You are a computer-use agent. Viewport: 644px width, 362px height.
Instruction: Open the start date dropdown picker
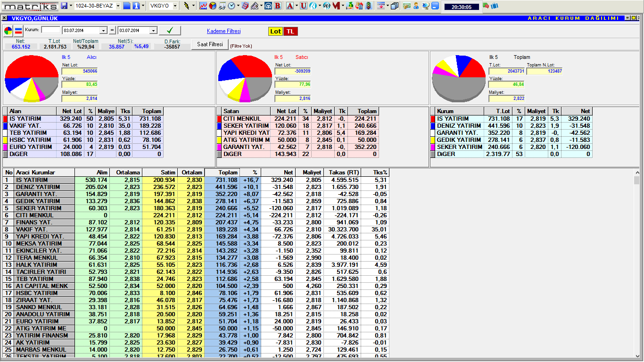104,31
